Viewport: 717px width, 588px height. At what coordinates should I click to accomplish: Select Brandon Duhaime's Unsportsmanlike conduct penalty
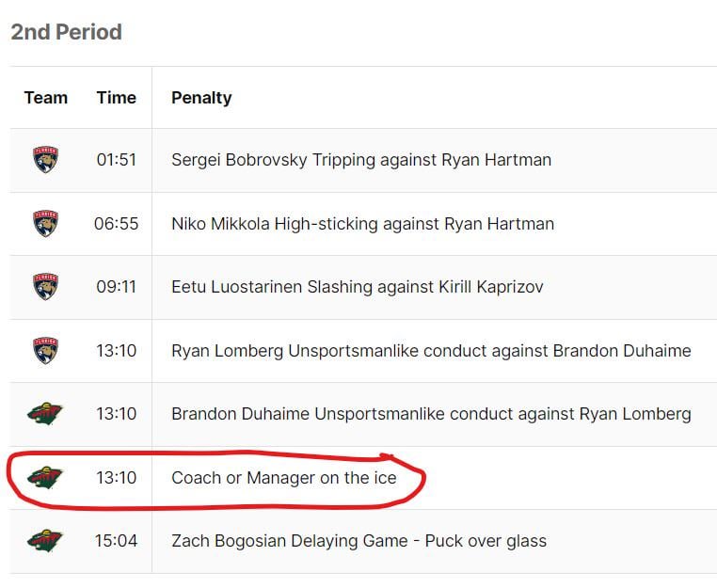(x=431, y=414)
